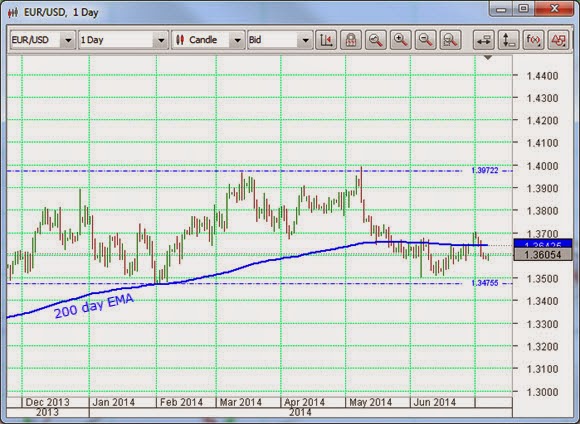Image resolution: width=580 pixels, height=424 pixels.
Task: Click the candlestick icon in the title bar
Action: point(13,13)
